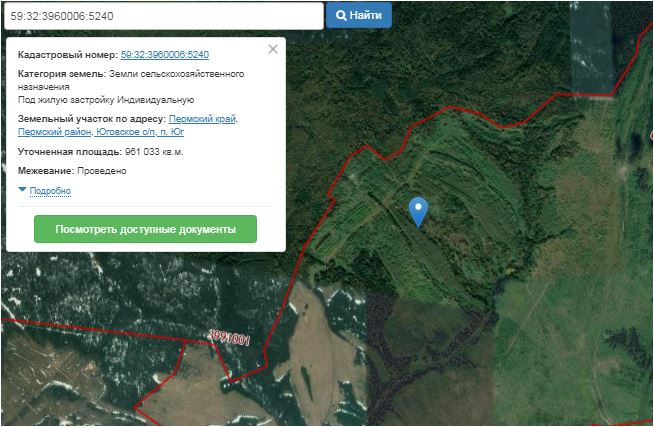This screenshot has width=654, height=427.
Task: Open Пермский район, Юговское с/п address link
Action: click(101, 132)
